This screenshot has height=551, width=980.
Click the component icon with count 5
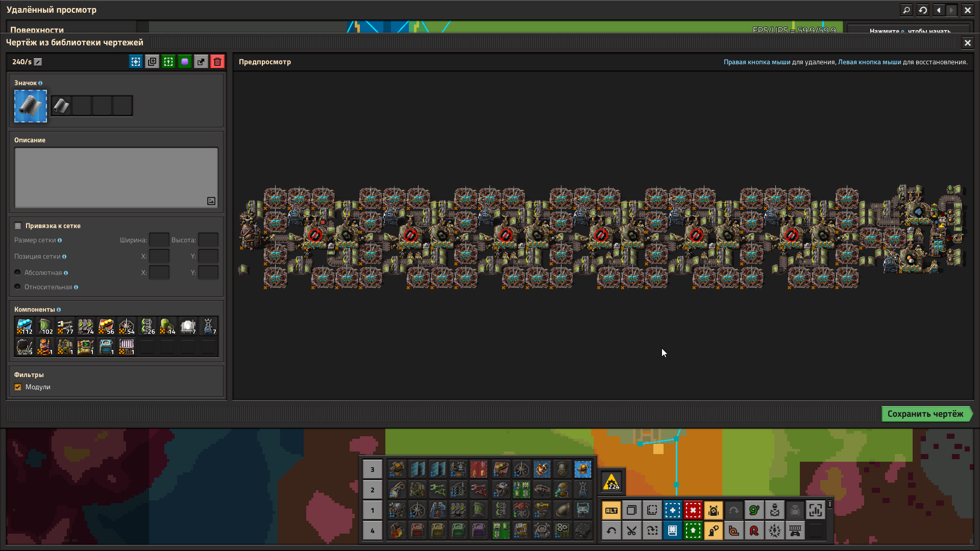pyautogui.click(x=24, y=347)
